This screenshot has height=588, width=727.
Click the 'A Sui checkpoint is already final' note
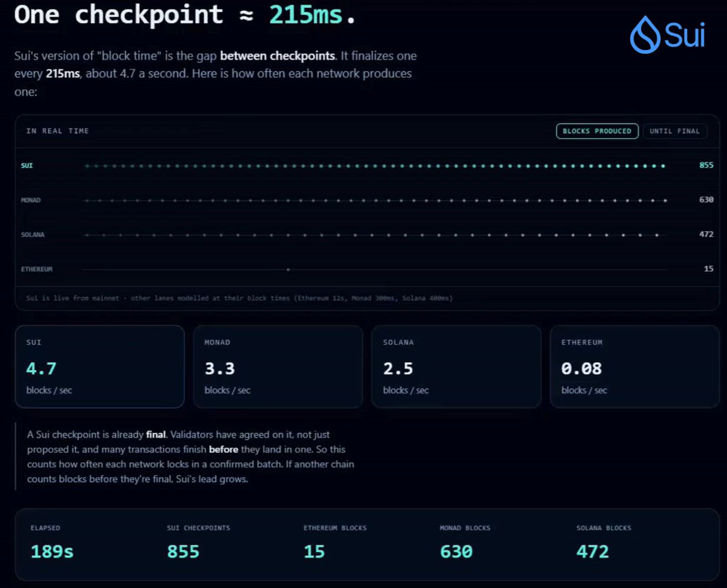(191, 457)
